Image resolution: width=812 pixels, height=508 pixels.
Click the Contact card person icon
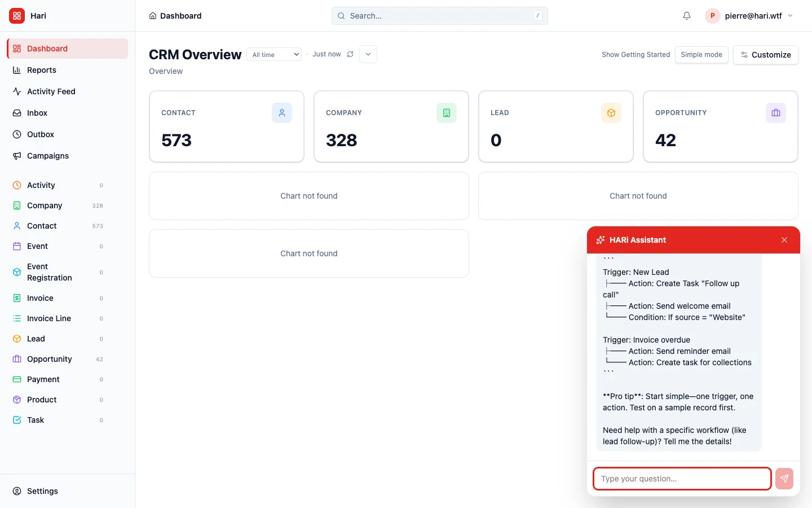282,113
